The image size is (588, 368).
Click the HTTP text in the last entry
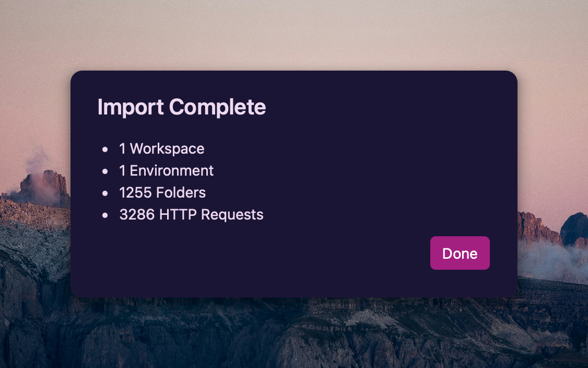pyautogui.click(x=178, y=214)
